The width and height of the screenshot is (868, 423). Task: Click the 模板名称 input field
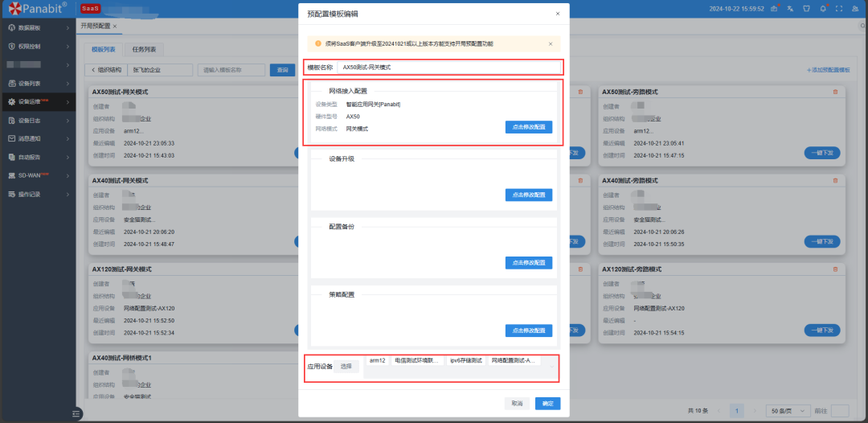pos(449,67)
